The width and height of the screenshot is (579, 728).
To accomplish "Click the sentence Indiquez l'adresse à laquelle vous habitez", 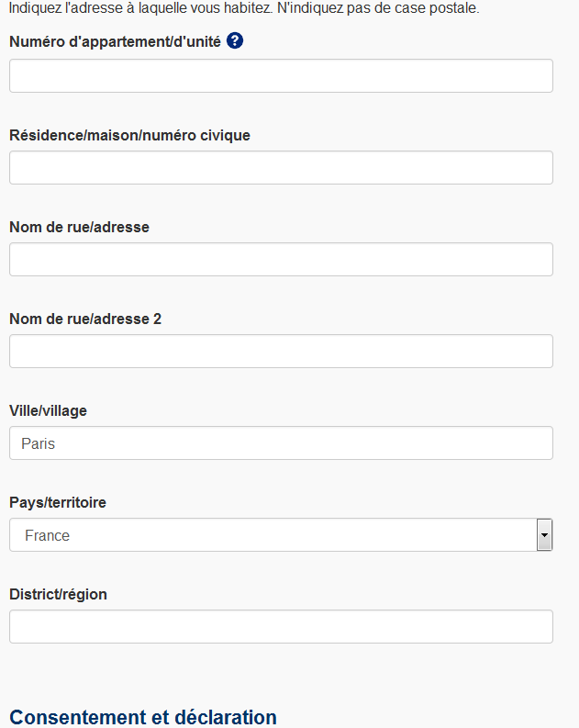I will click(x=141, y=8).
